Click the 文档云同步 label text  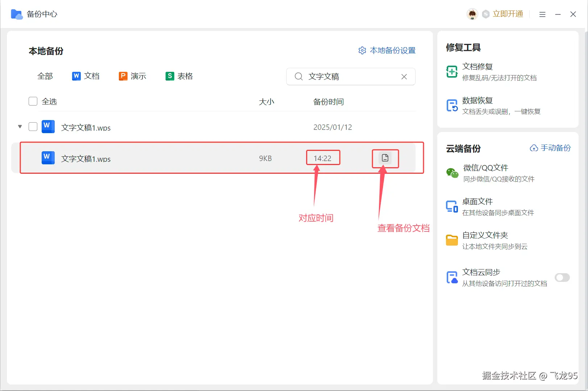[481, 272]
